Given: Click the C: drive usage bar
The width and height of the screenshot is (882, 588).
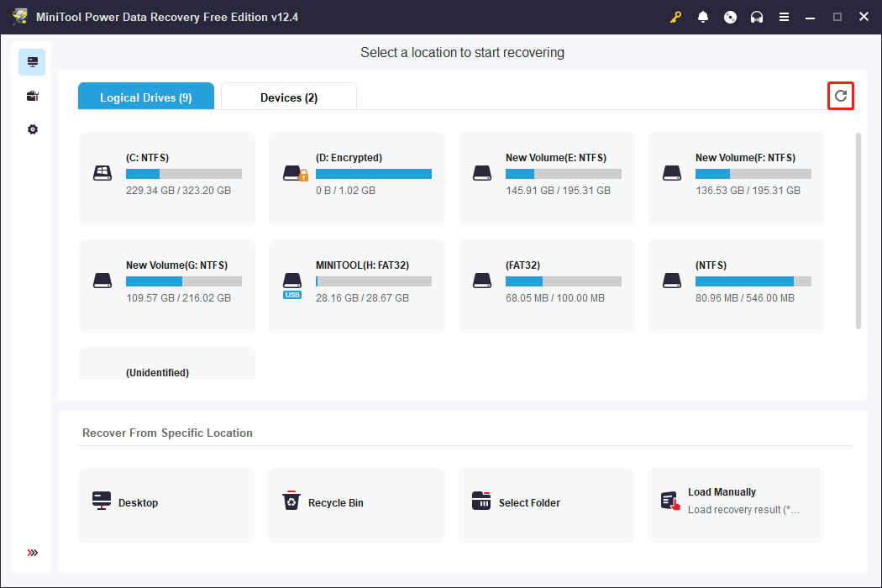Looking at the screenshot, I should coord(184,174).
